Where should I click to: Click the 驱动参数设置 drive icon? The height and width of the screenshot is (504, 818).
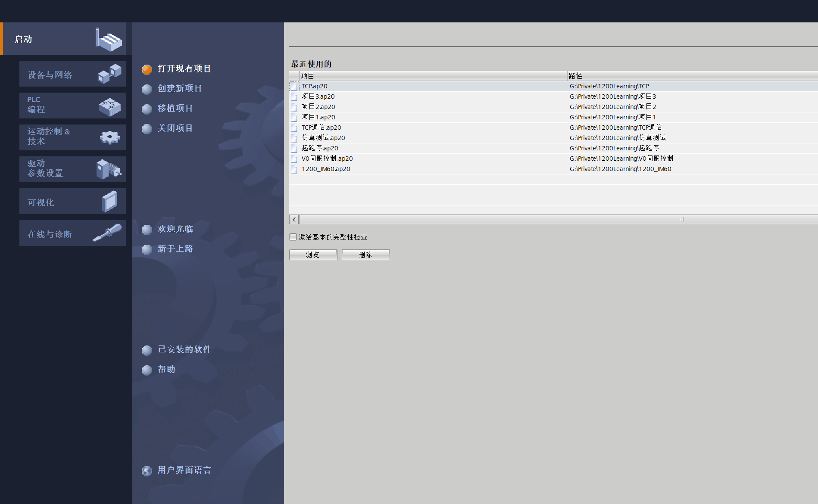coord(109,169)
